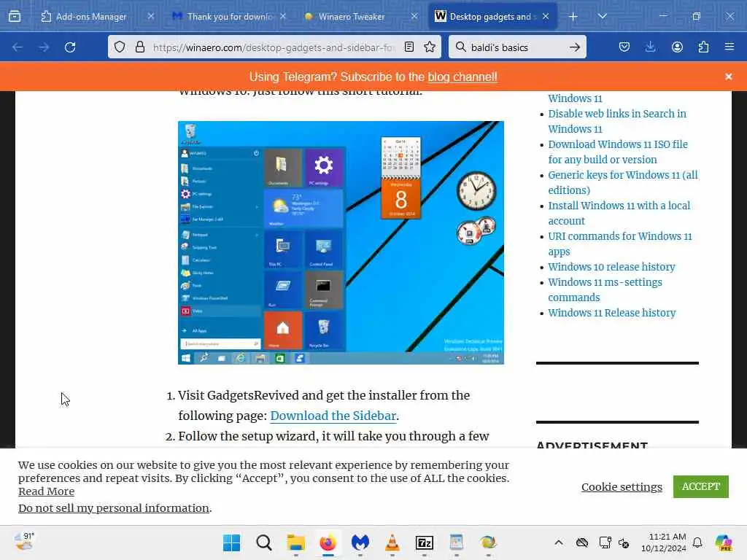Open Windows 10 gadgets screenshot image
The width and height of the screenshot is (747, 560).
pyautogui.click(x=341, y=242)
